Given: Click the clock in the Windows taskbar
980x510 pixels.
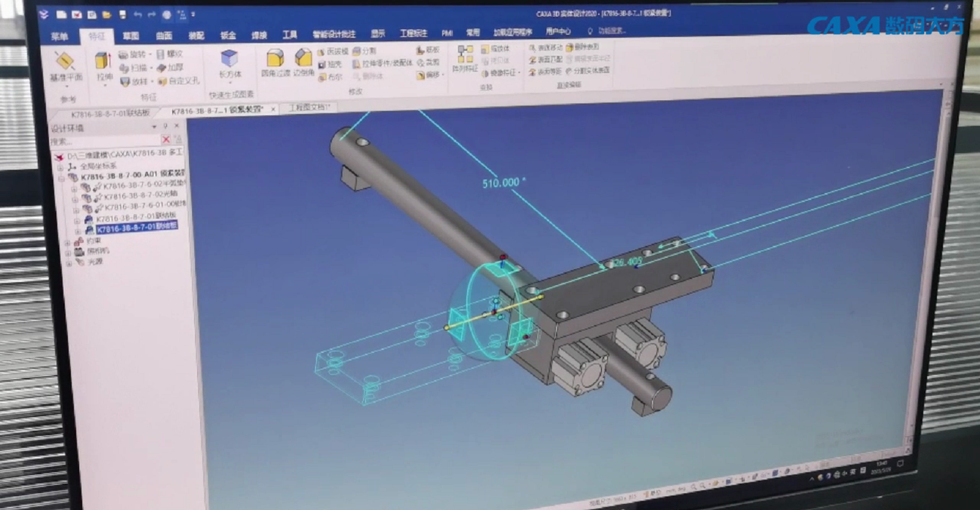Looking at the screenshot, I should 882,467.
